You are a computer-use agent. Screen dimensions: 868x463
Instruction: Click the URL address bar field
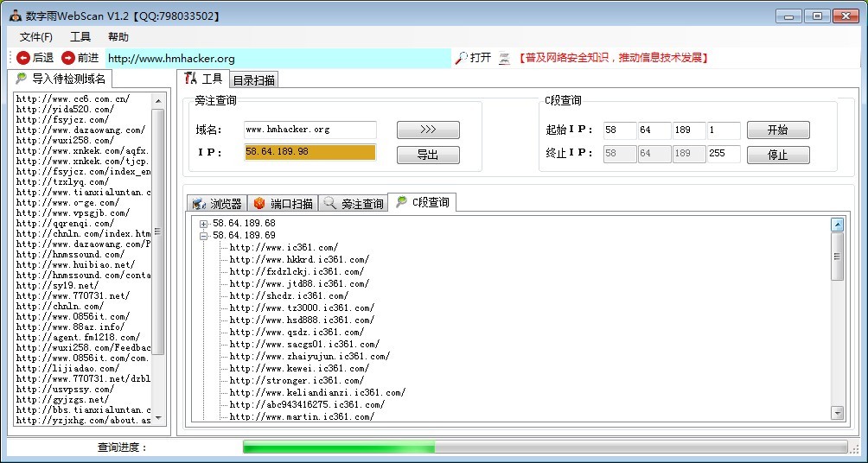[278, 58]
